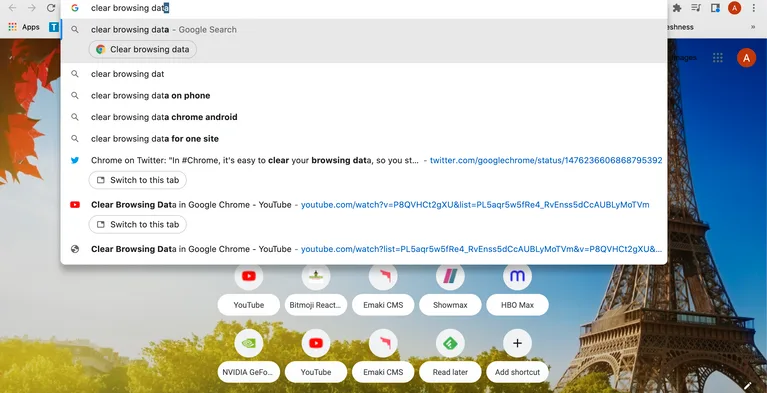
Task: Click Switch to this tab under YouTube result
Action: tap(137, 225)
